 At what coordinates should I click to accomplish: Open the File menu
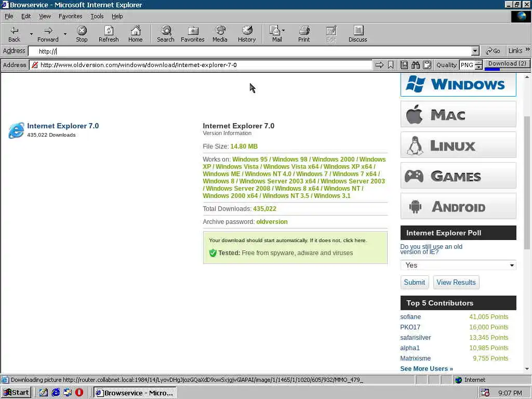click(9, 16)
